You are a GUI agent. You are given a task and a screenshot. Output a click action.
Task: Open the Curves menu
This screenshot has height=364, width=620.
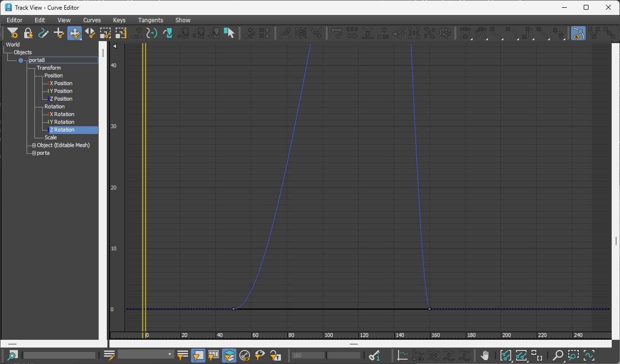[x=92, y=20]
